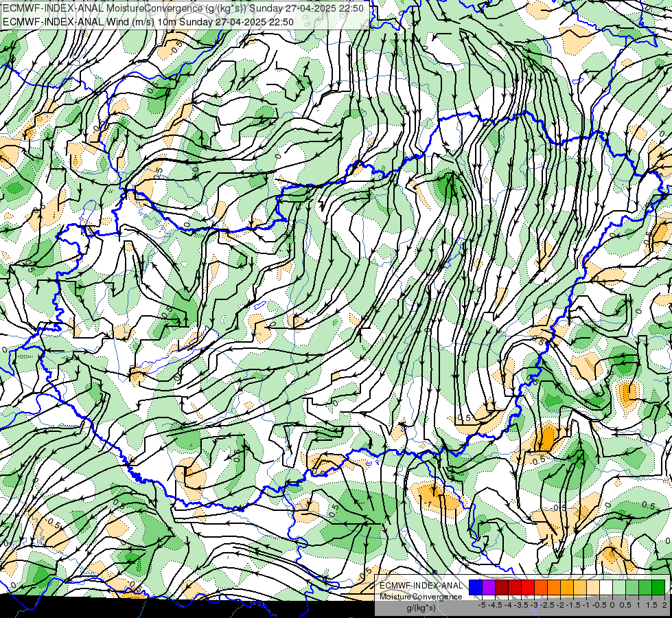672x618 pixels.
Task: Click the green swatch between 0.5 and 1
Action: point(632,587)
